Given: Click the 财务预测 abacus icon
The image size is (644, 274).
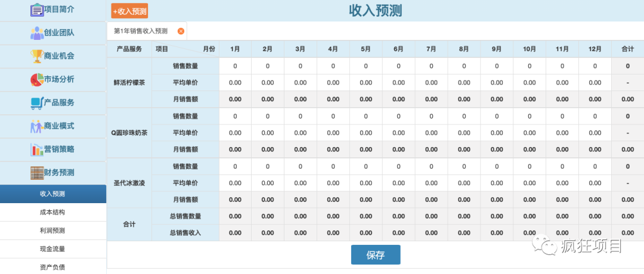Looking at the screenshot, I should (36, 173).
